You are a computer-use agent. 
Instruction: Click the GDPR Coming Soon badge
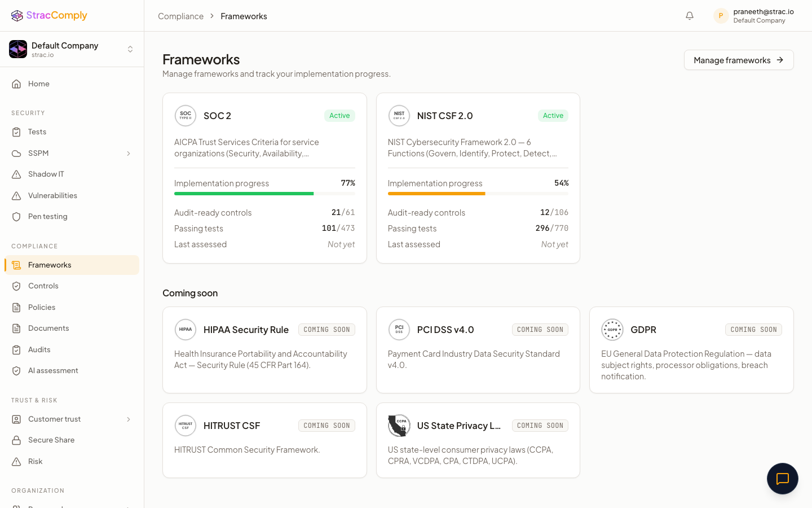753,330
